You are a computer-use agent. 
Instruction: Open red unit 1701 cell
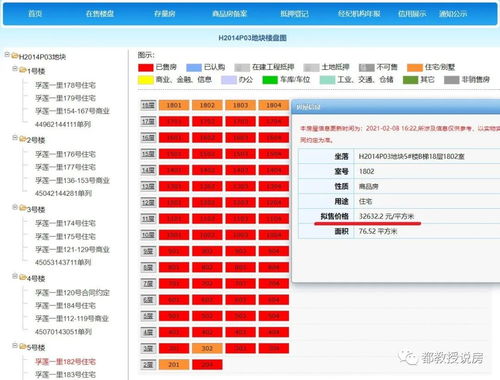174,121
